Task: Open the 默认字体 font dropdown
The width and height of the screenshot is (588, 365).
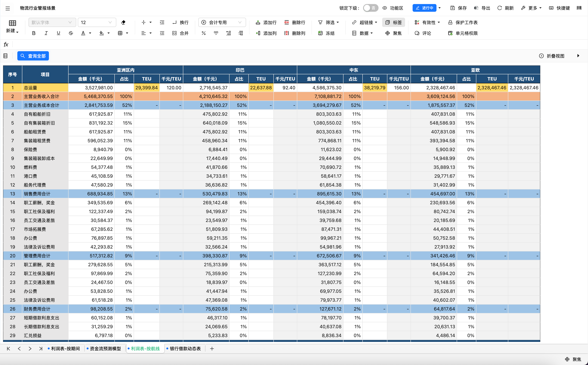Action: pyautogui.click(x=52, y=23)
